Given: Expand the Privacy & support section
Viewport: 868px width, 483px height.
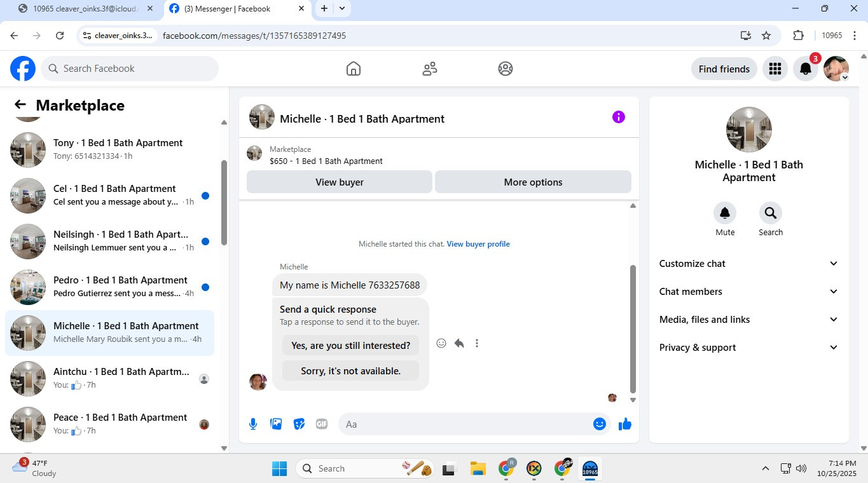Looking at the screenshot, I should coord(749,348).
